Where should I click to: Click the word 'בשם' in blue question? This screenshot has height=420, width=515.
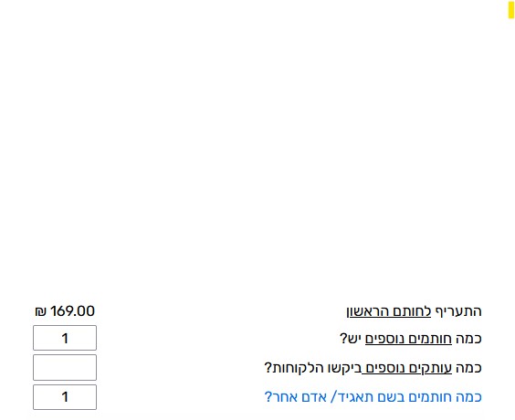390,397
